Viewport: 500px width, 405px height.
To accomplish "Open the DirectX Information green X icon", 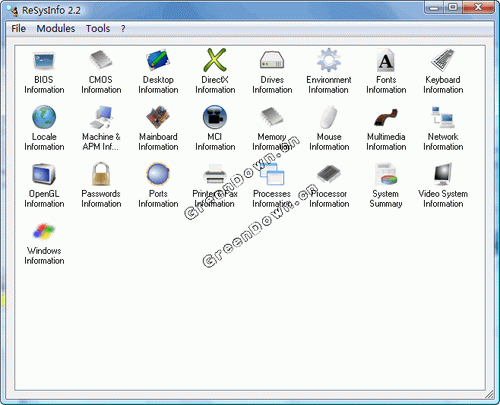I will (x=215, y=60).
